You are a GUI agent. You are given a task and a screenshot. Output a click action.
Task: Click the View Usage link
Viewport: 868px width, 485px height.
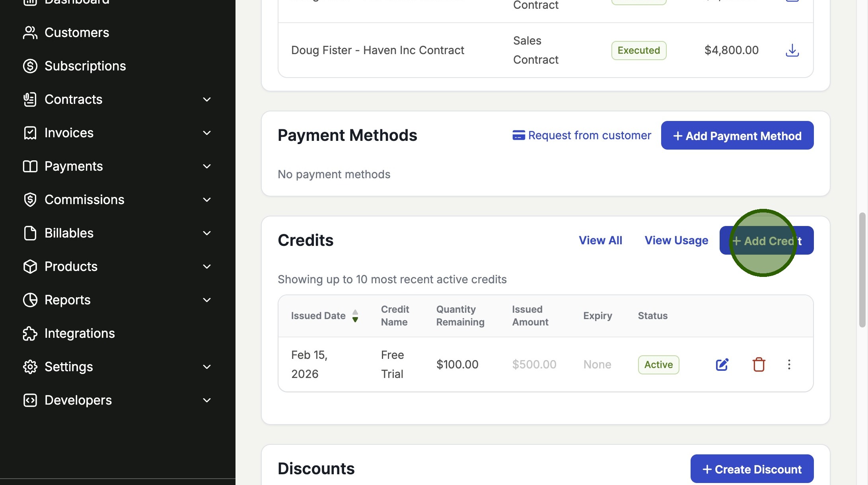[676, 240]
